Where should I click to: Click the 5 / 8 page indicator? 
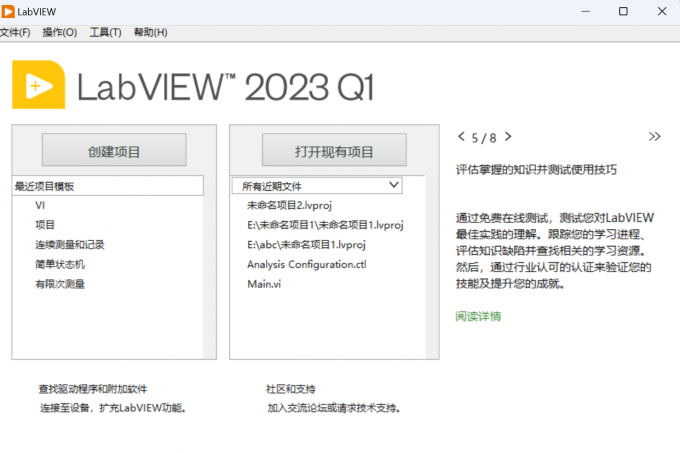click(x=484, y=138)
